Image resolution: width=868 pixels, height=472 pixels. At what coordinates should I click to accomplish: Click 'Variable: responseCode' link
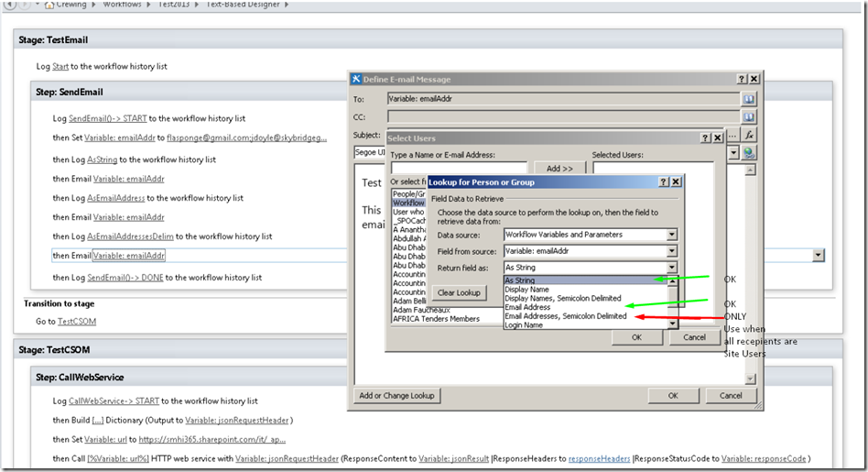pyautogui.click(x=764, y=458)
